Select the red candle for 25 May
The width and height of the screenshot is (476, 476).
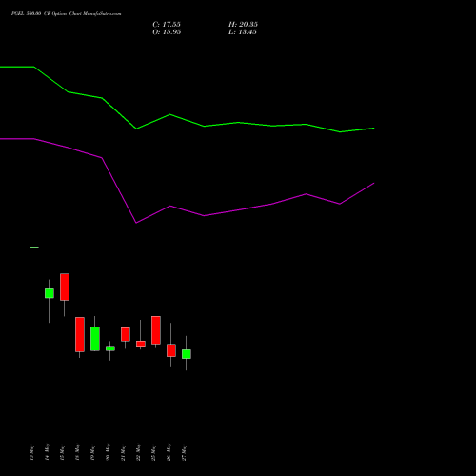(156, 330)
